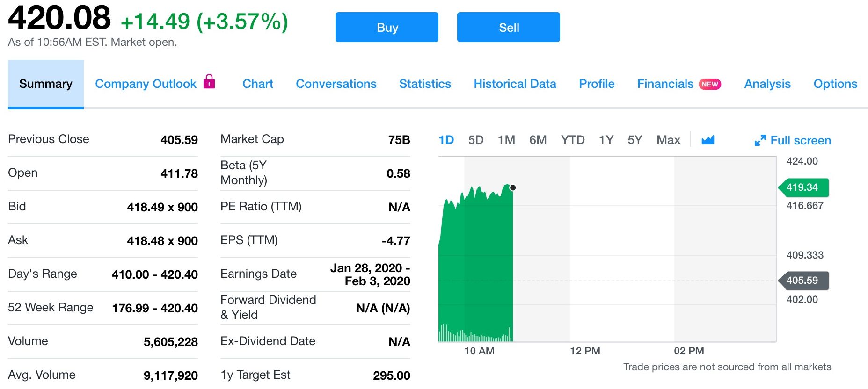Click the green 419.34 price marker
Viewport: 868px width, 389px height.
coord(803,187)
